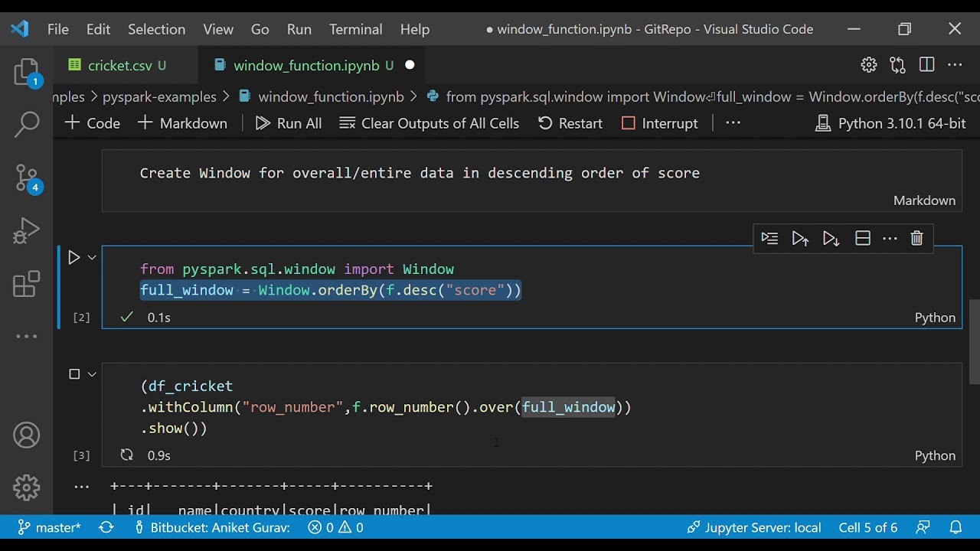Add a new Markdown cell

[x=182, y=123]
